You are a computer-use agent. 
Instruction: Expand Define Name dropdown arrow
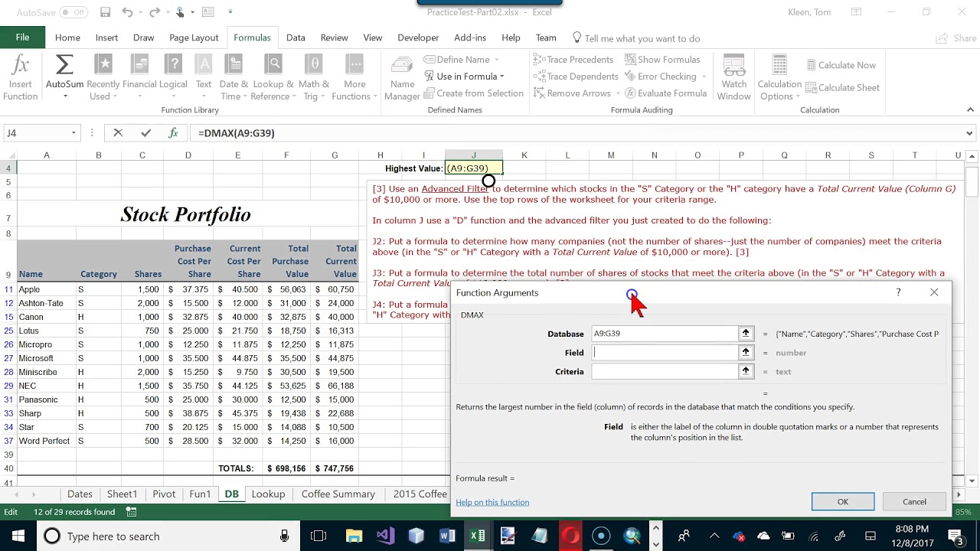tap(497, 60)
